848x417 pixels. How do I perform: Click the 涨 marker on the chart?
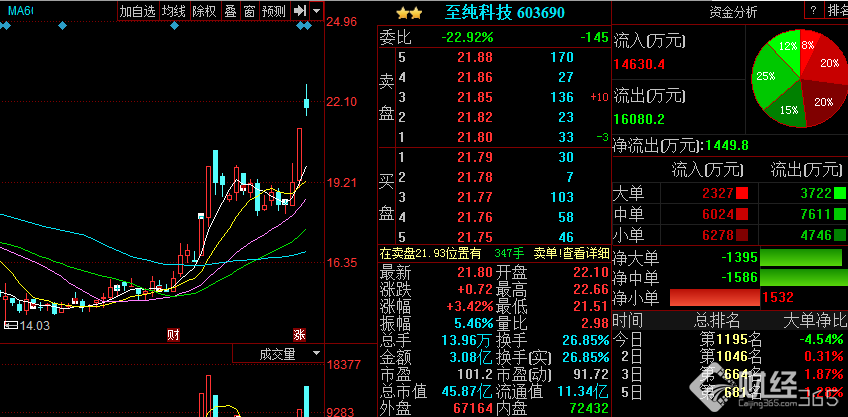[299, 335]
